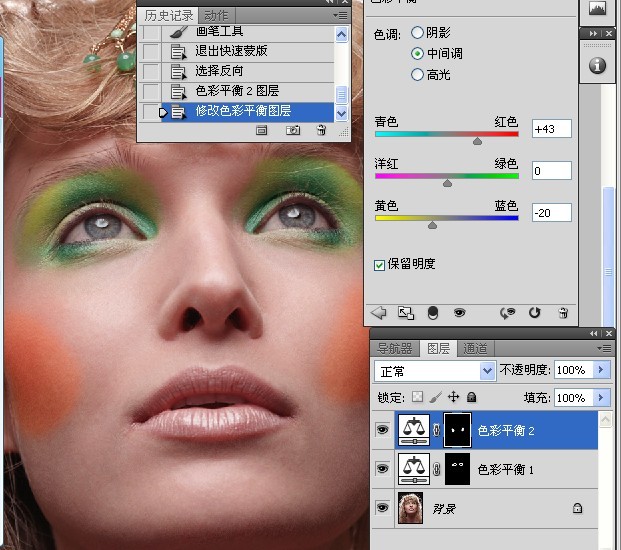Image resolution: width=621 pixels, height=550 pixels.
Task: Set history brush source for 退出快速蒙版
Action: coord(150,51)
